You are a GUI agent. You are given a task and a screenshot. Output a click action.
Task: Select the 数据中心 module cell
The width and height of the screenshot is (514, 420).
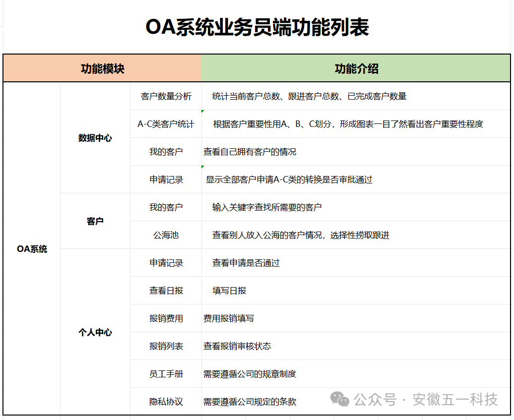pos(95,138)
